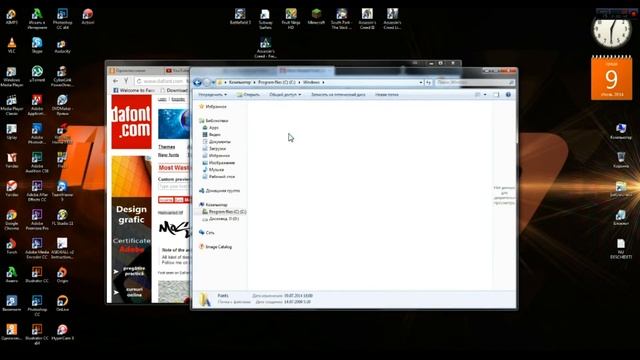
Task: Launch FL Studio 11 from desktop
Action: (x=62, y=218)
